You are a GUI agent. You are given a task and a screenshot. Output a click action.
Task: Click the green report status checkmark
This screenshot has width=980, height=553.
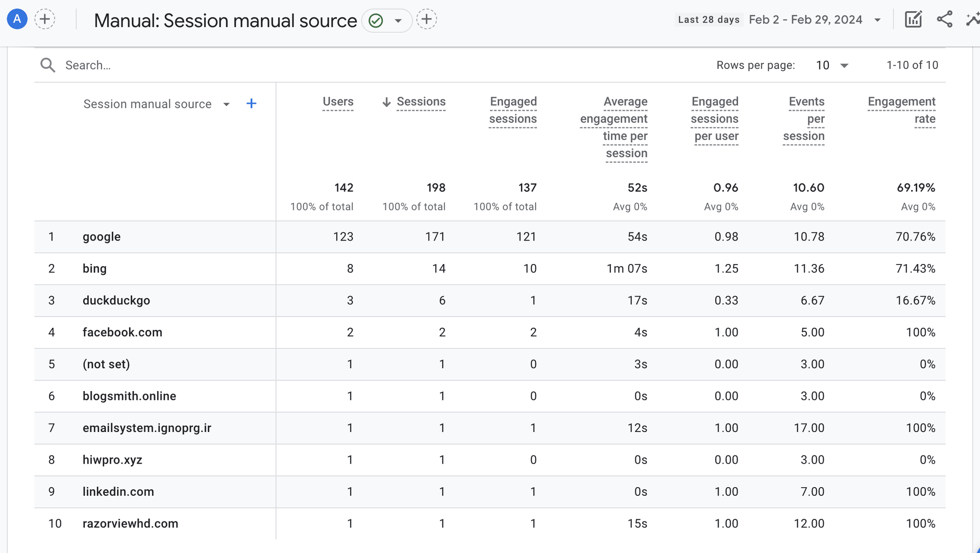(376, 20)
